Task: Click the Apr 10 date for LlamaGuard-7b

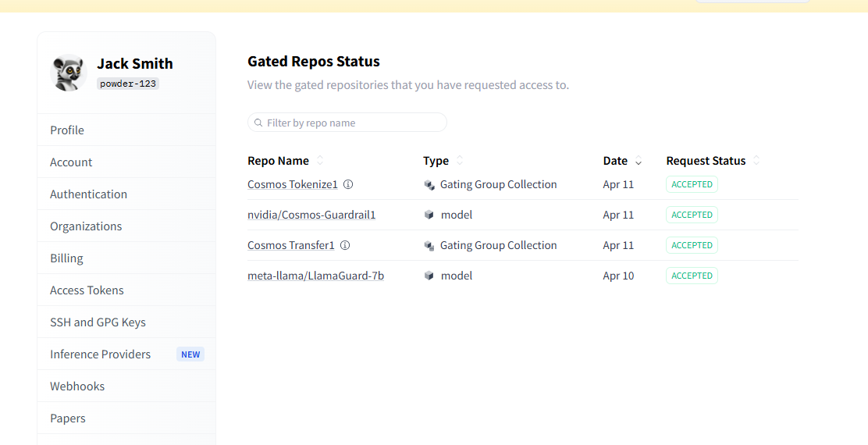Action: pos(618,276)
